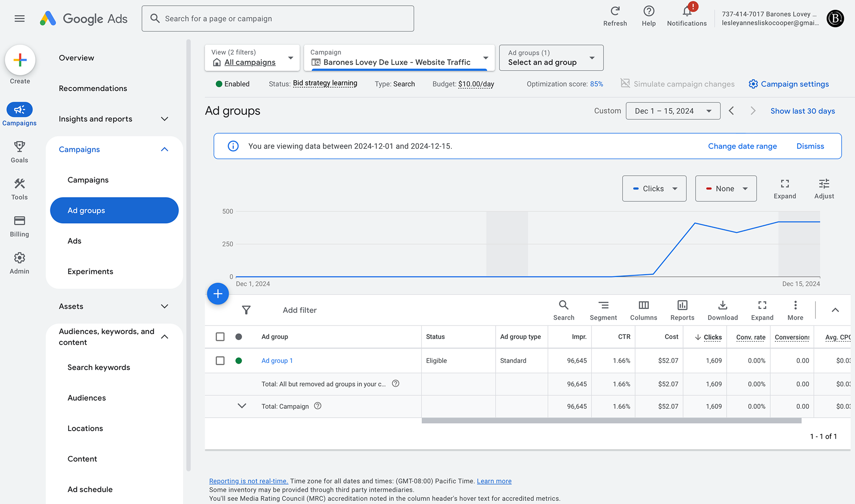Check the Ad group 1 row checkbox
Screen dimensions: 855x504
[220, 361]
